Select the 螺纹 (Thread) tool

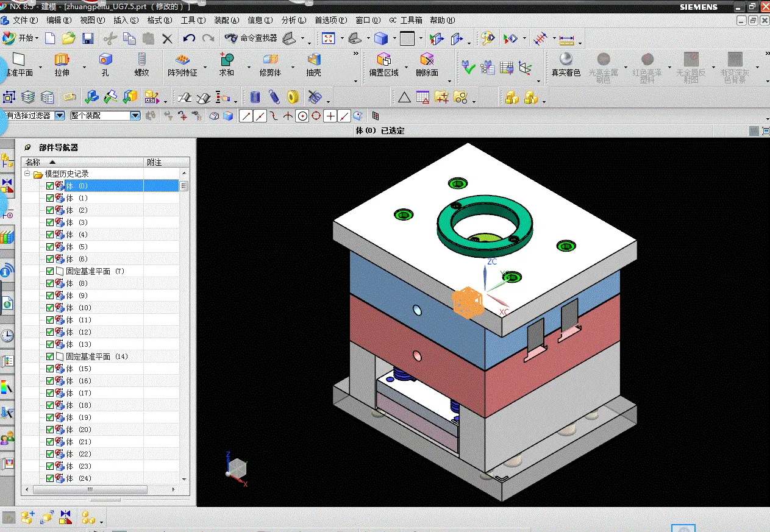[141, 65]
